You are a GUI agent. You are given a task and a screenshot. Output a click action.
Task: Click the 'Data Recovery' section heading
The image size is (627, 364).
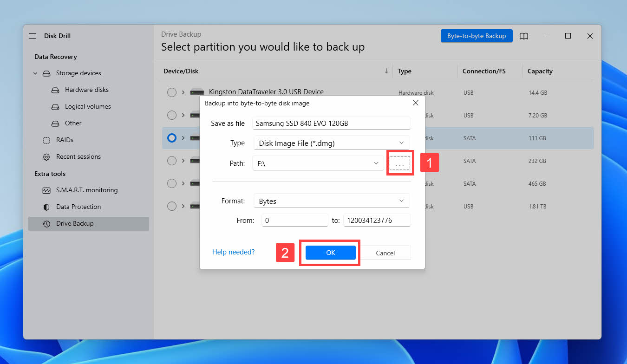(x=56, y=57)
